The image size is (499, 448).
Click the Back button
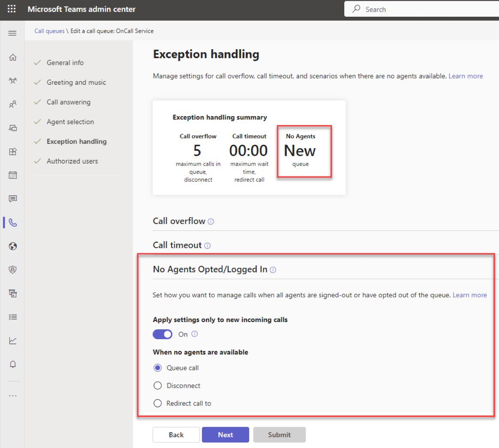(x=176, y=435)
